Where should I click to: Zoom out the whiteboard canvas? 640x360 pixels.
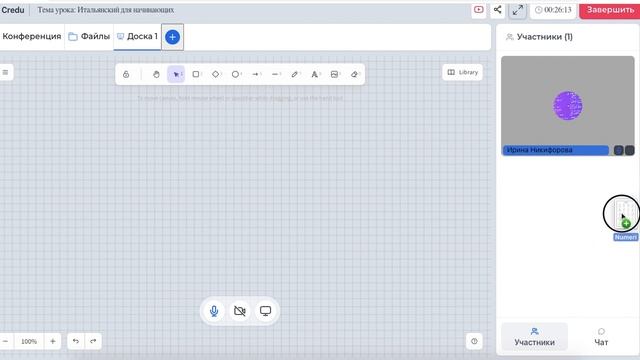[x=6, y=341]
